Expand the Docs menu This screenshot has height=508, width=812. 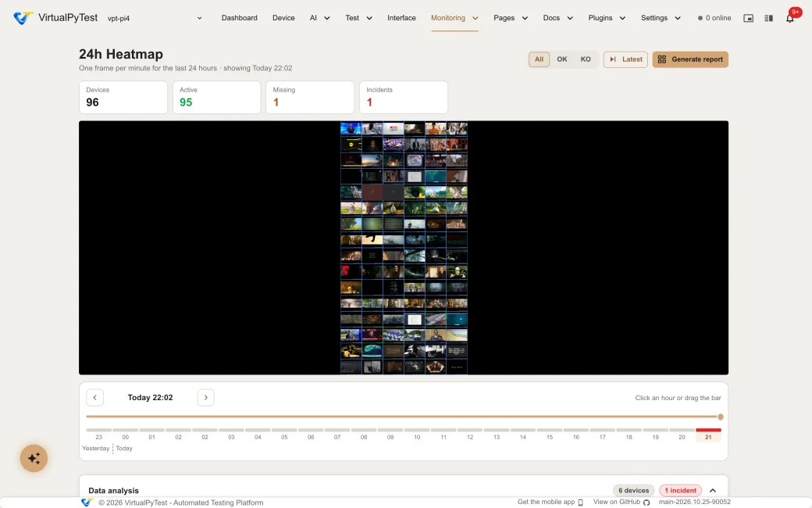pyautogui.click(x=557, y=18)
